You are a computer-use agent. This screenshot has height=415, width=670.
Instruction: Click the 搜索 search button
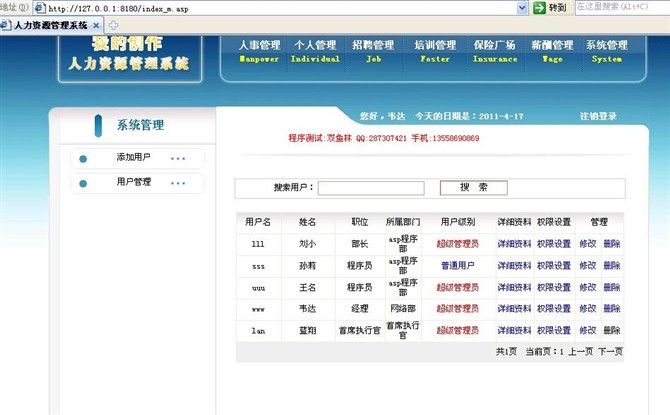tap(474, 187)
